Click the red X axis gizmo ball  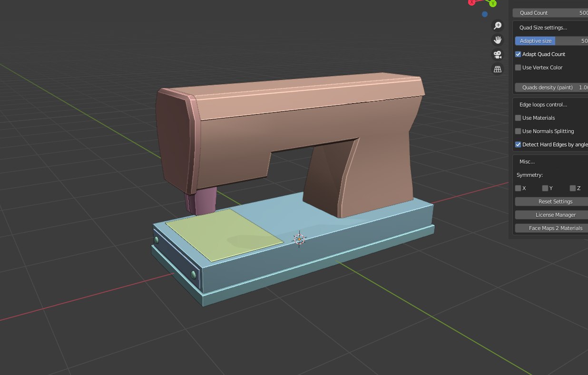[471, 2]
